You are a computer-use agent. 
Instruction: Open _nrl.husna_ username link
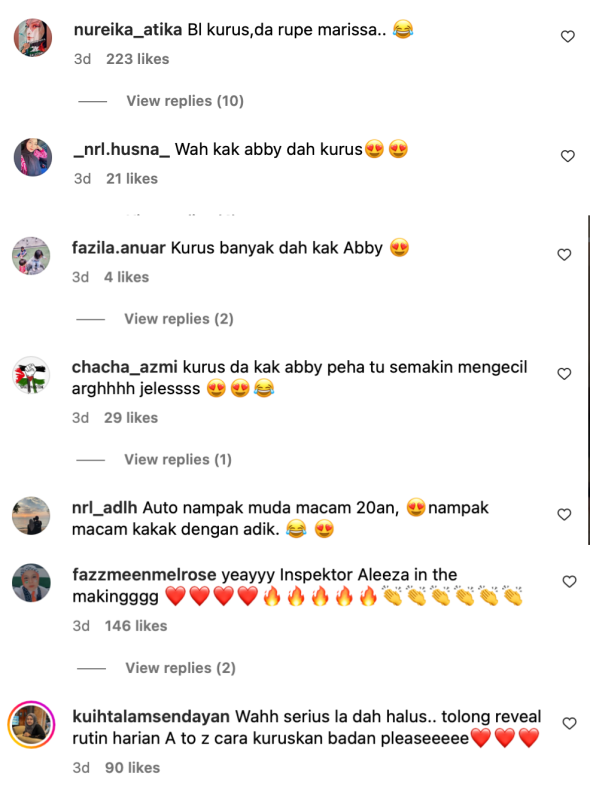(x=122, y=149)
